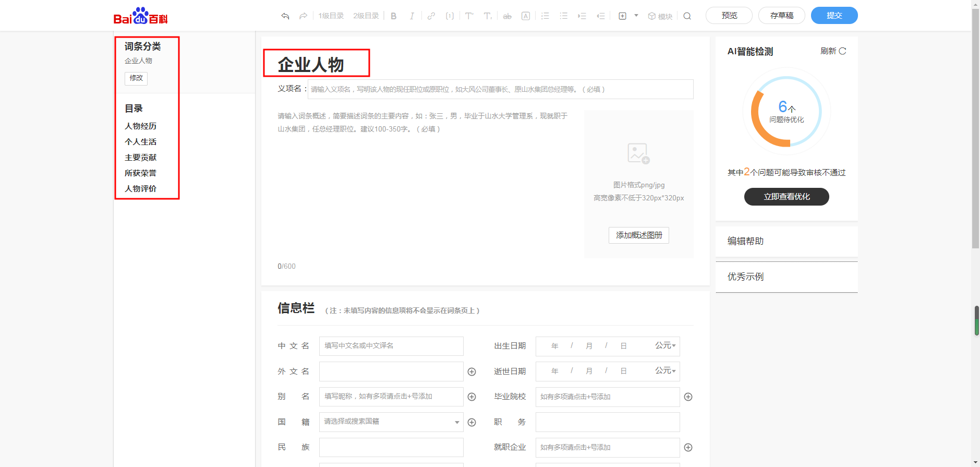Viewport: 980px width, 467px height.
Task: Toggle bold formatting
Action: point(394,16)
